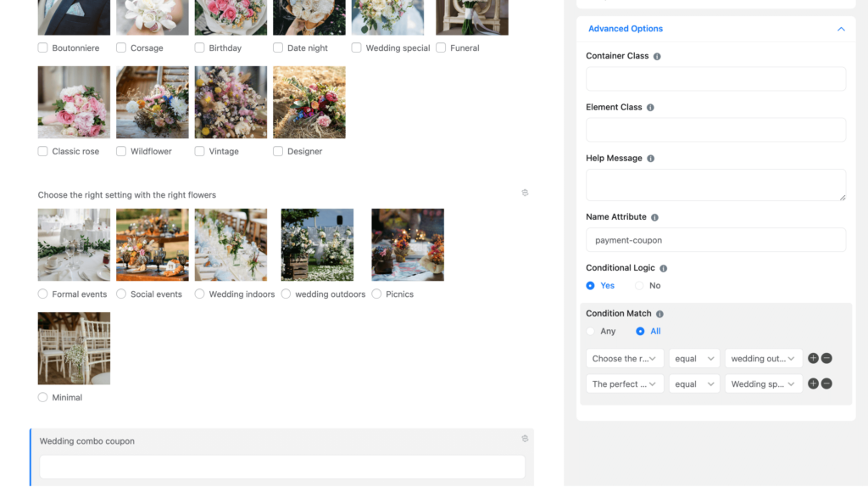Set Condition Match to Any
Screen dimensions: 868x487
(x=591, y=332)
